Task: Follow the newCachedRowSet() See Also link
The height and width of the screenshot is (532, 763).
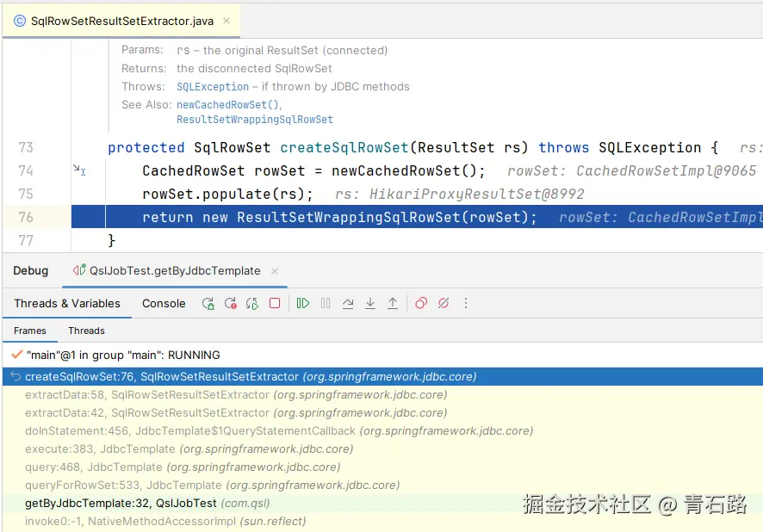Action: click(x=228, y=104)
